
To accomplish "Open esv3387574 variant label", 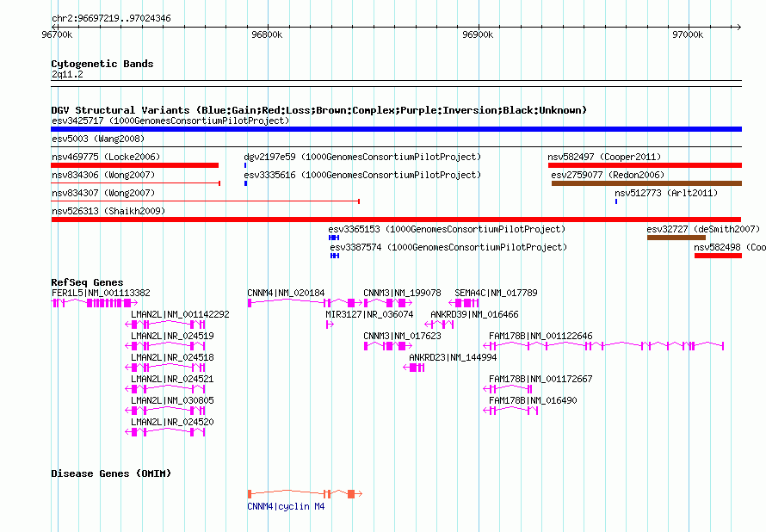I will (x=448, y=247).
